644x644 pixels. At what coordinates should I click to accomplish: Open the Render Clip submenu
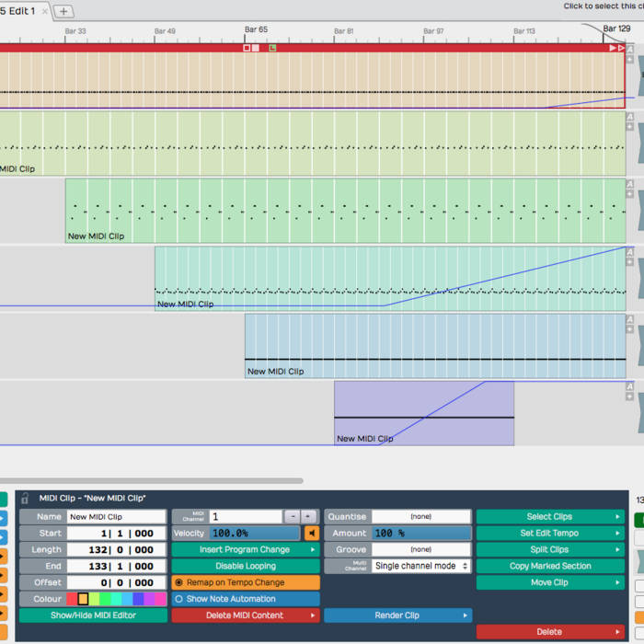click(397, 615)
